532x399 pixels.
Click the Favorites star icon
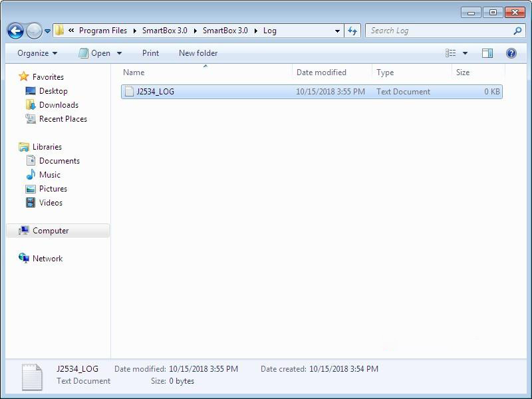pyautogui.click(x=24, y=76)
